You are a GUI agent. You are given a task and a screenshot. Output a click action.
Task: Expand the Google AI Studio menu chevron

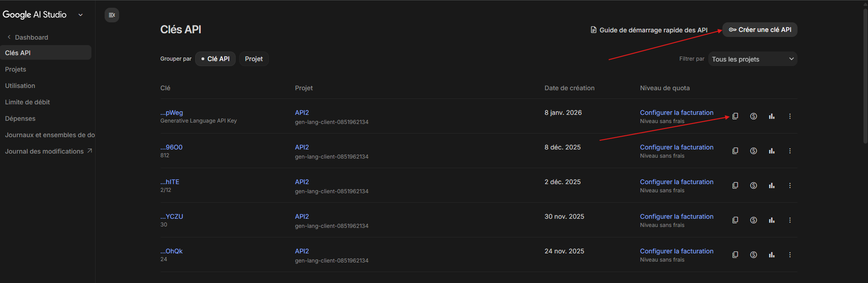click(81, 15)
